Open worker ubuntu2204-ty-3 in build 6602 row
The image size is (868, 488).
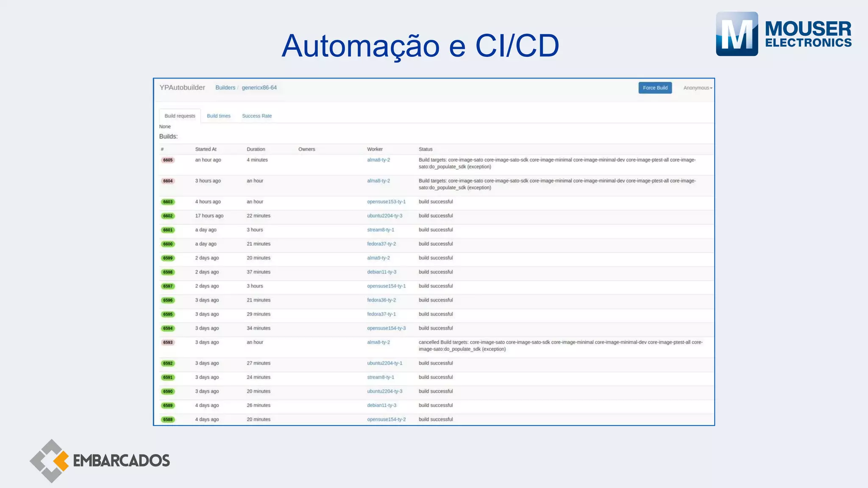coord(384,216)
